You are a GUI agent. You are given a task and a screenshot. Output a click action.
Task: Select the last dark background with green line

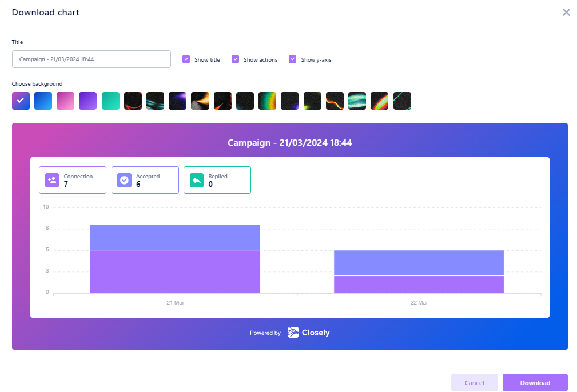pos(402,101)
